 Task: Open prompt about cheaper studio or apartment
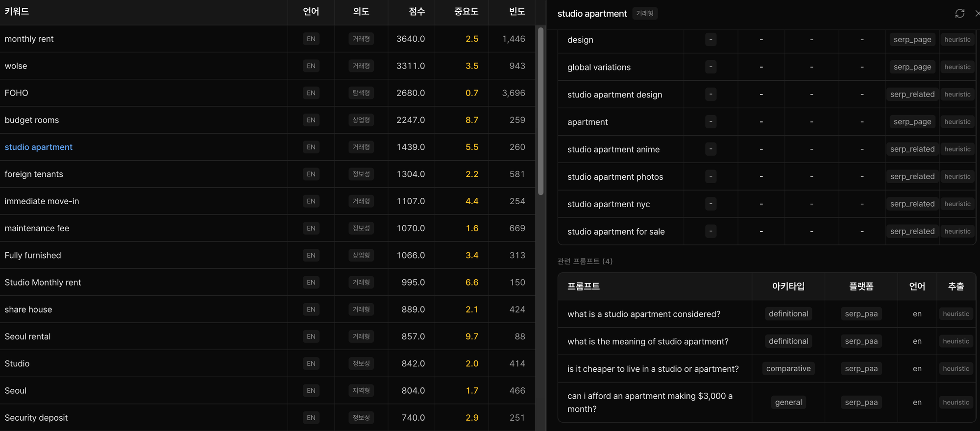(653, 369)
